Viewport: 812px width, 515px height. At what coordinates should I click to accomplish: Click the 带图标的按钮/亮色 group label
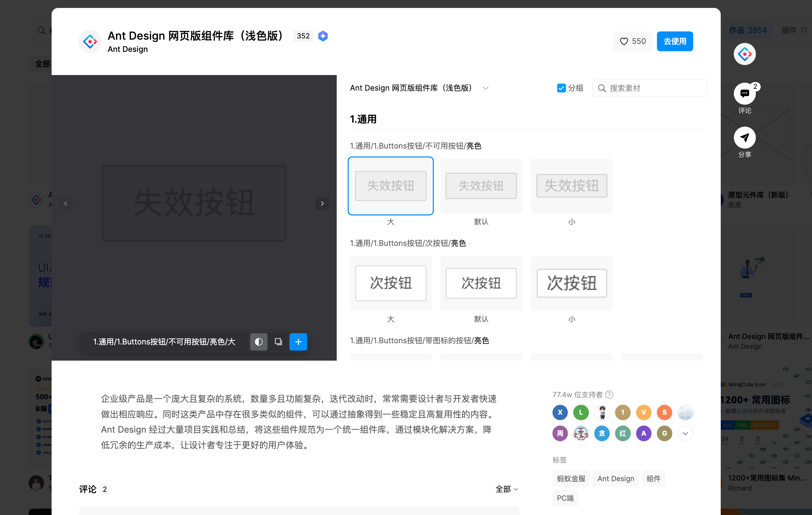[x=419, y=340]
